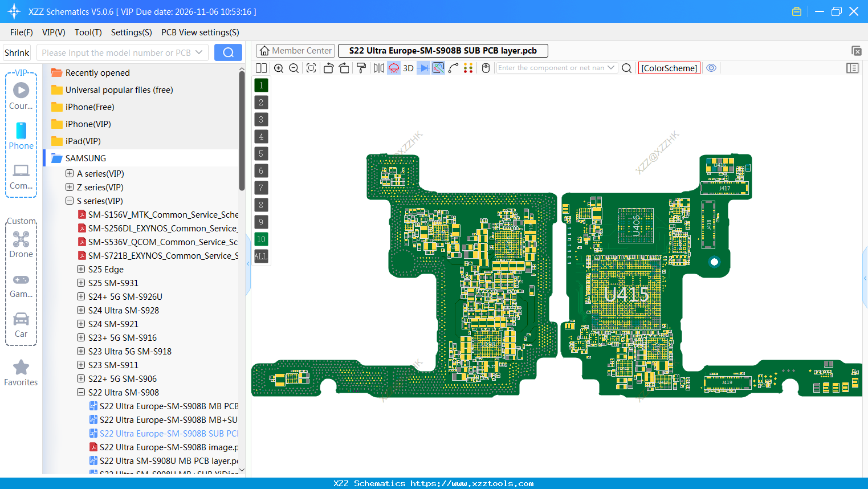Switch the PCB to 3D view

click(x=408, y=68)
